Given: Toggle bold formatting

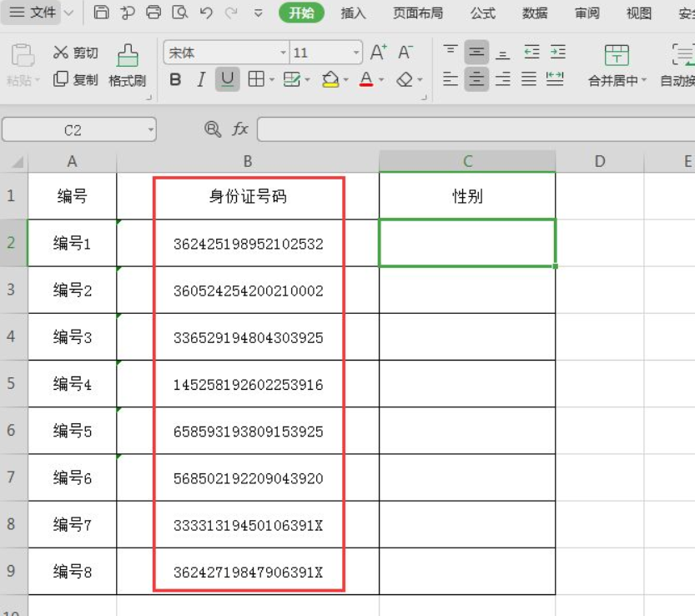Looking at the screenshot, I should click(x=174, y=79).
